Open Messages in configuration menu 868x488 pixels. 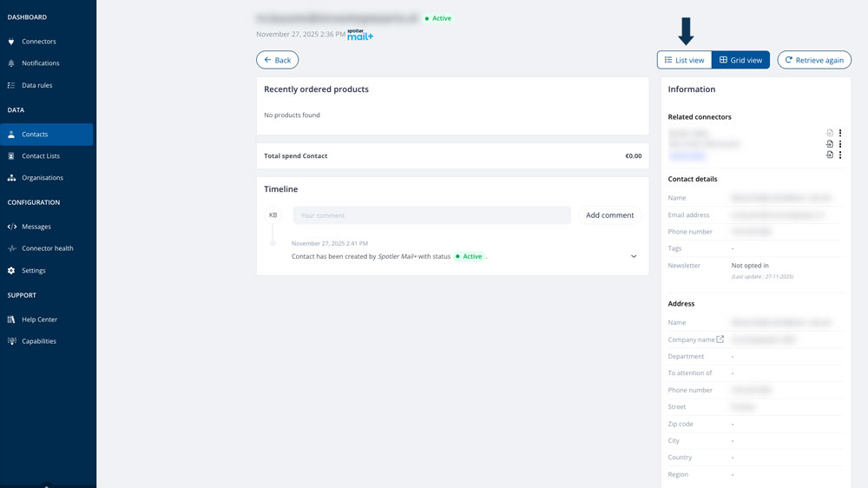[x=36, y=227]
